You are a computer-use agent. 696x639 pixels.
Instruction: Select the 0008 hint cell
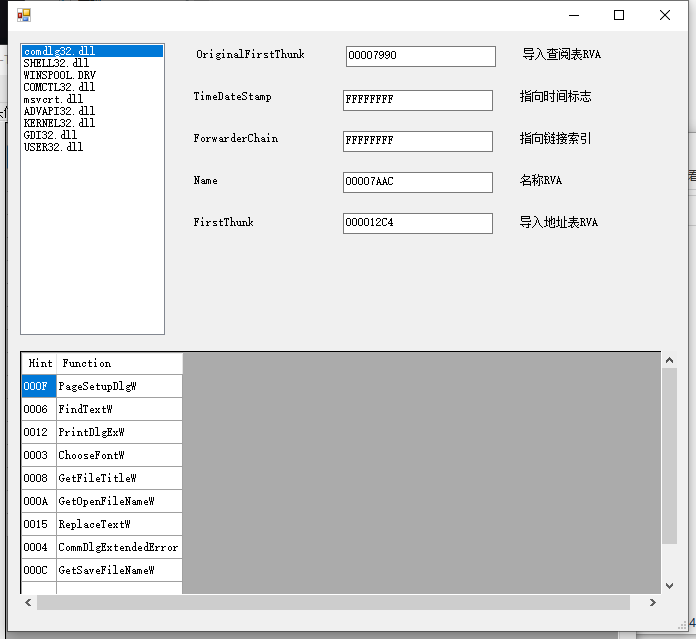39,478
